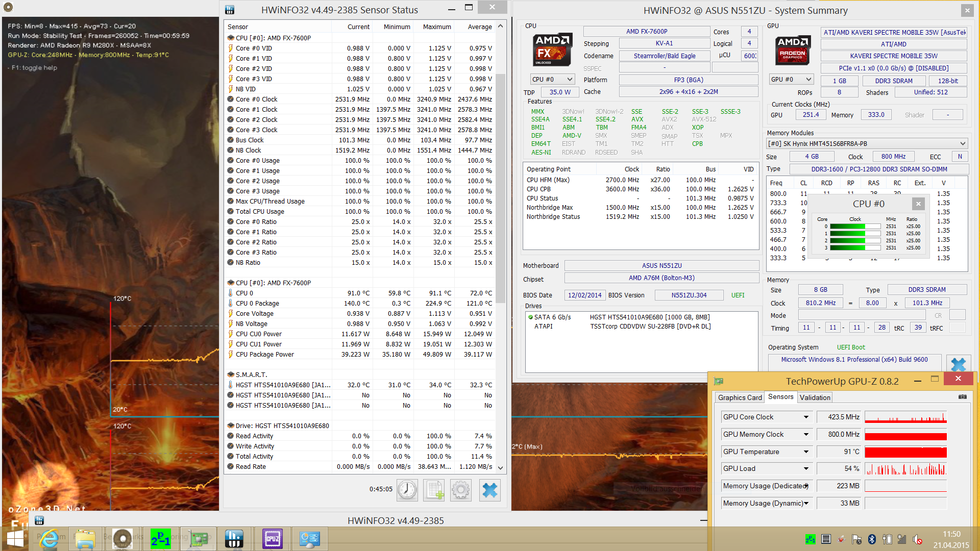980x551 pixels.
Task: Click the Windows Start button
Action: 15,539
